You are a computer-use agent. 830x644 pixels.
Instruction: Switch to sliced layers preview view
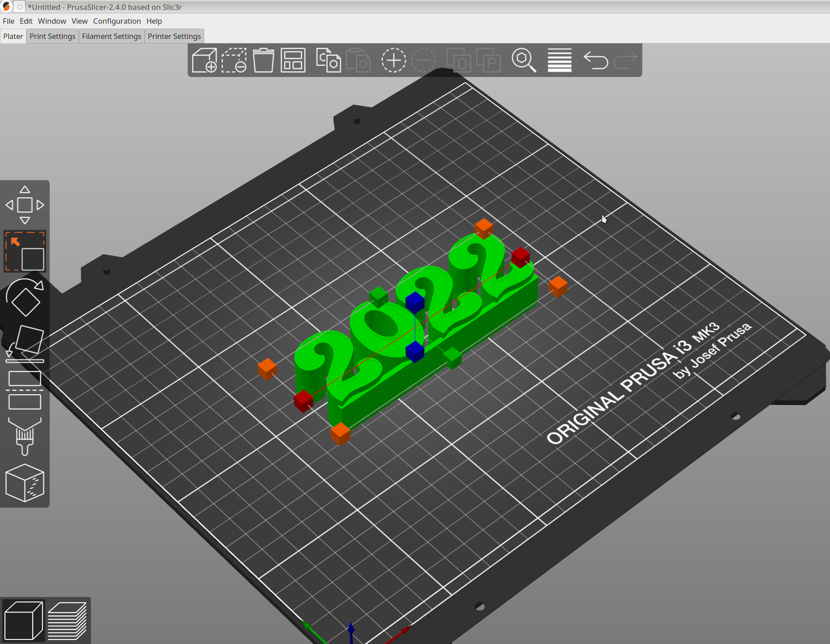point(67,621)
